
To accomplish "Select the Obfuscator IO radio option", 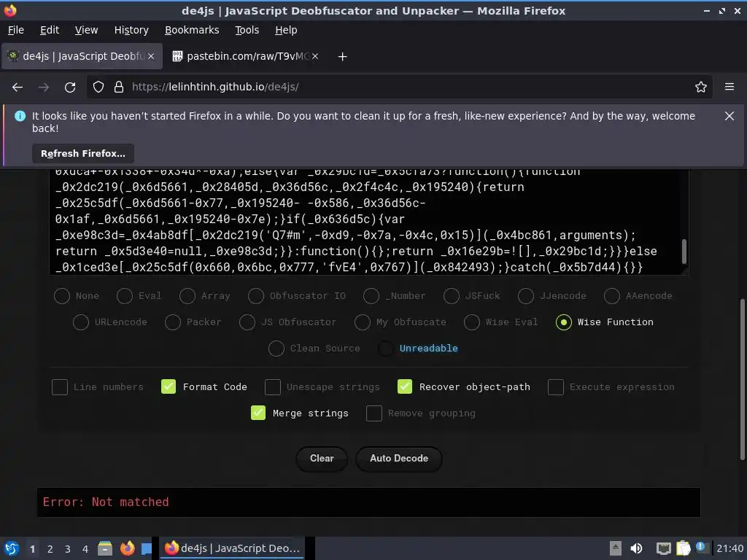I will [x=256, y=296].
